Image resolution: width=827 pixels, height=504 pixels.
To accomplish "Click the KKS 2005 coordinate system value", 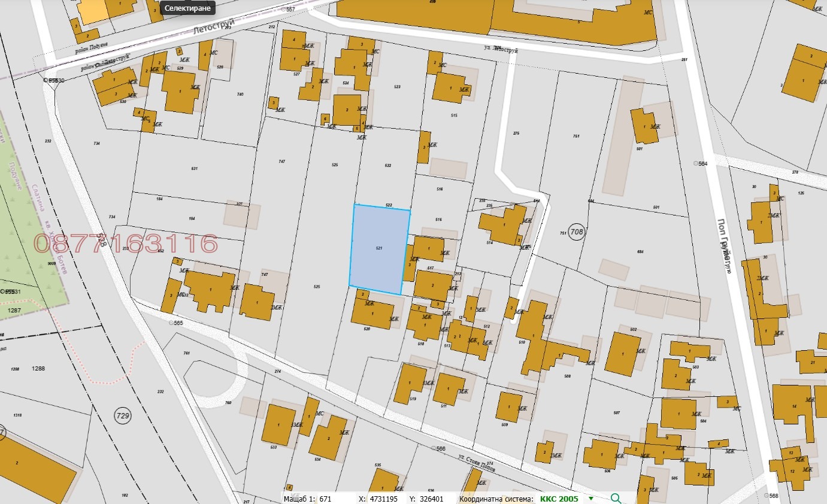I will coord(559,499).
